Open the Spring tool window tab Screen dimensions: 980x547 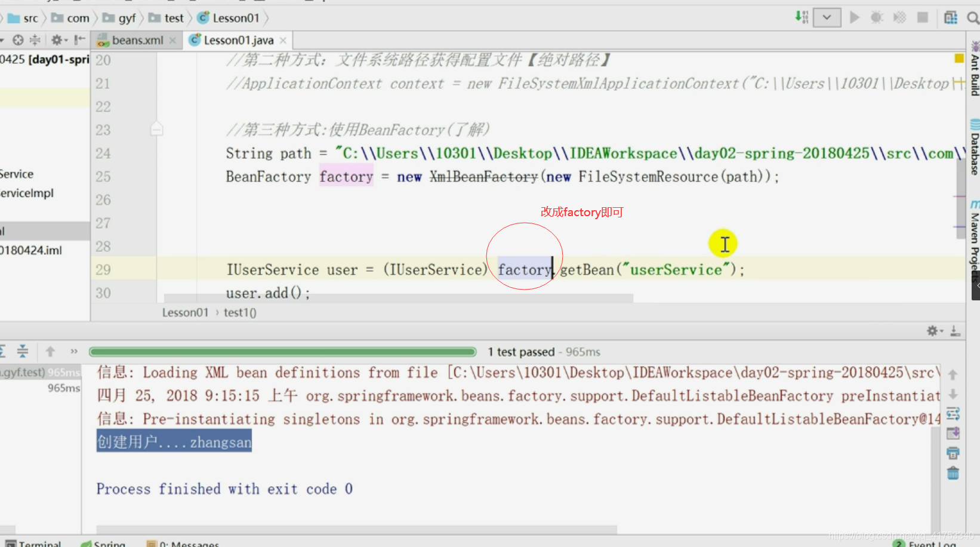point(103,543)
